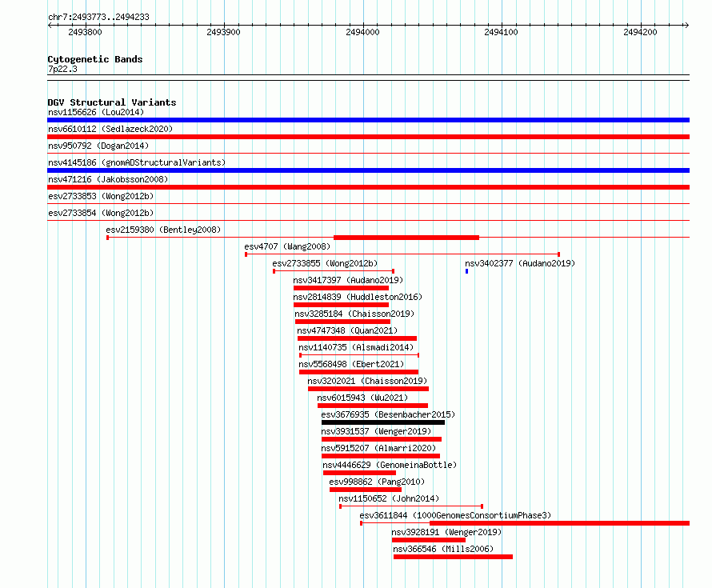712x588 pixels.
Task: Open nsv3285184 (Chaisson2019) label
Action: point(354,314)
